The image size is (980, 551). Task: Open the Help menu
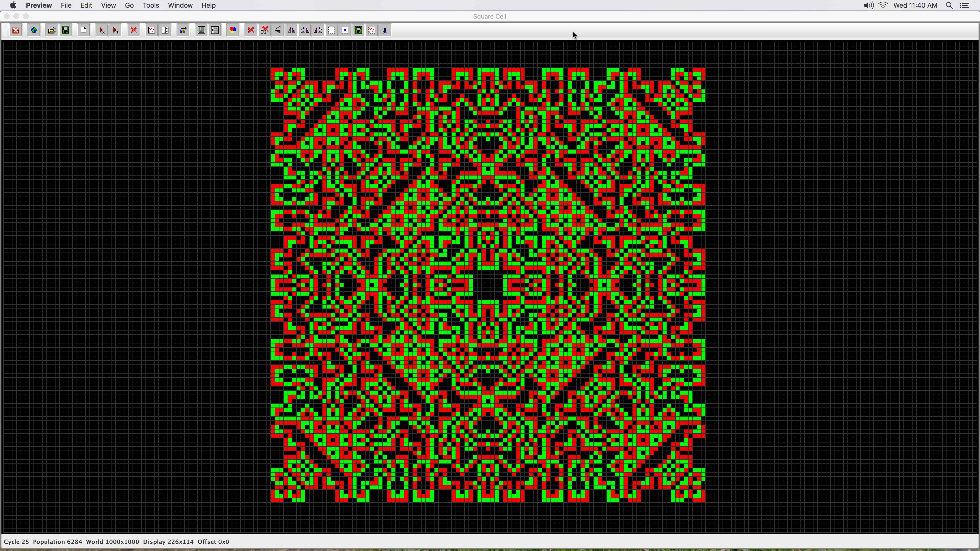[x=208, y=5]
